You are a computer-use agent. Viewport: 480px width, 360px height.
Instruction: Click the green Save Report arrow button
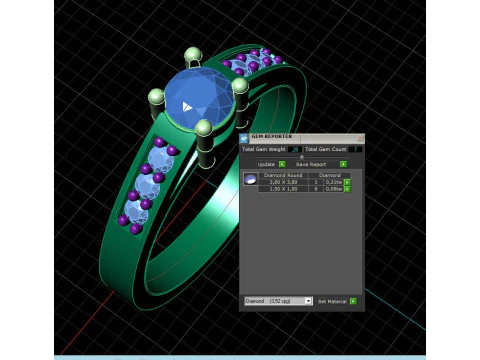[x=343, y=164]
